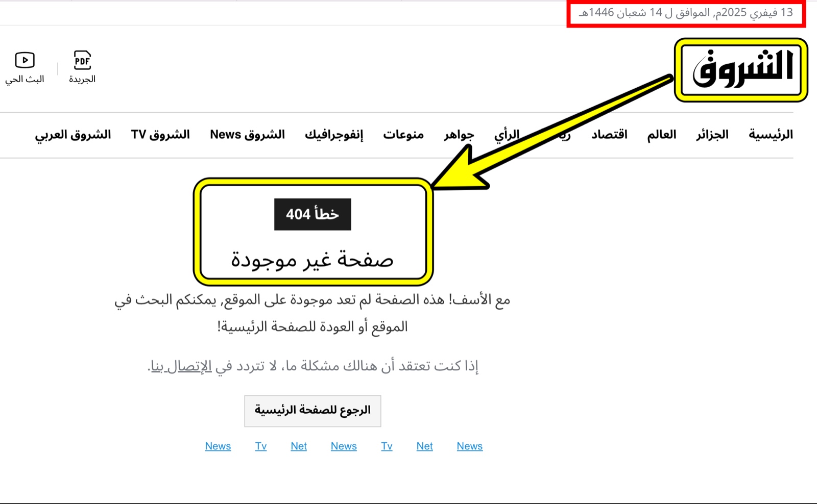This screenshot has width=817, height=504.
Task: Open the اقتصاد navigation item
Action: (609, 135)
